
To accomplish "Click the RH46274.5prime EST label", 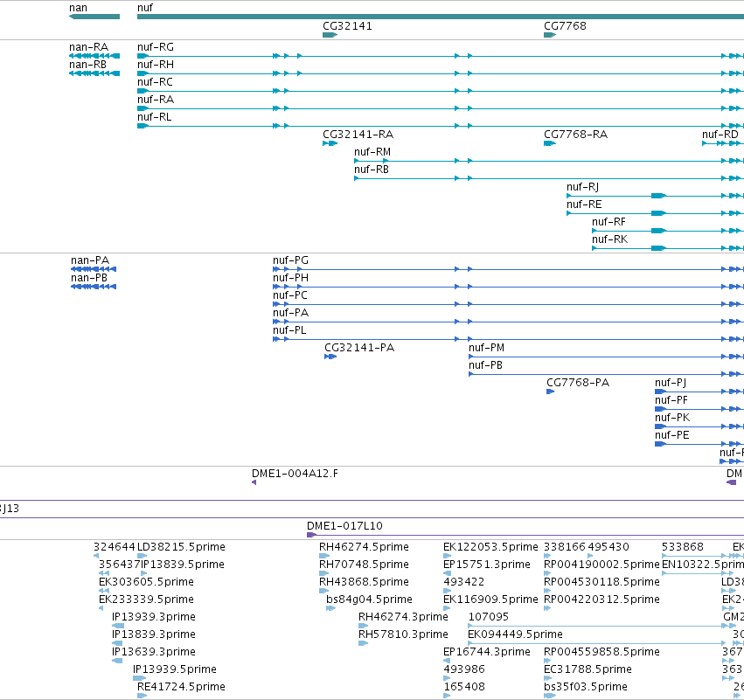I will (x=364, y=547).
